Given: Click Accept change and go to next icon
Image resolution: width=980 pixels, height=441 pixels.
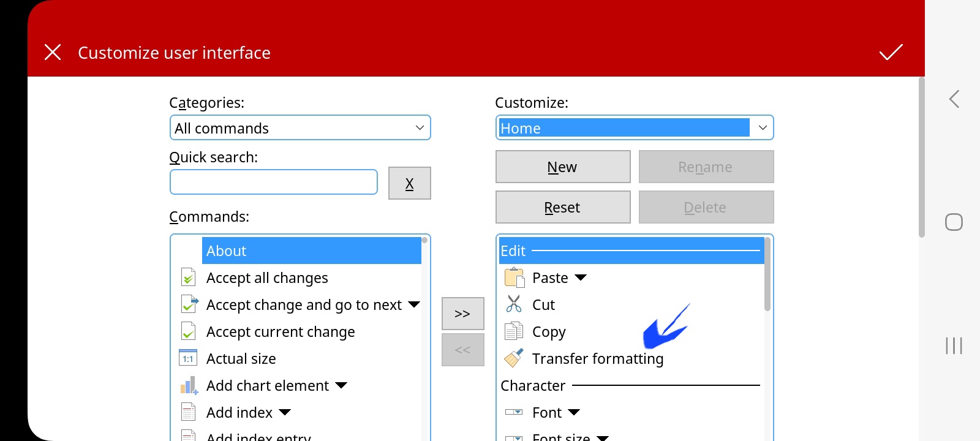Looking at the screenshot, I should pyautogui.click(x=189, y=304).
